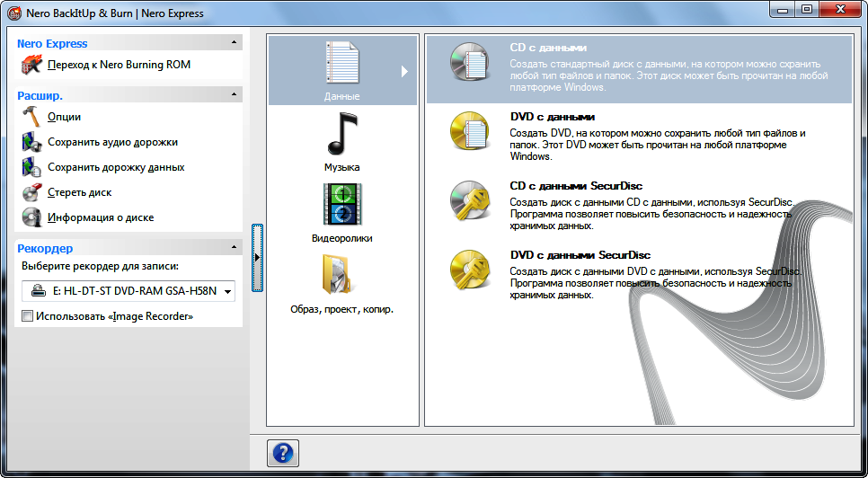This screenshot has width=868, height=478.
Task: Click the Nero Burning ROM flame icon
Action: click(31, 65)
